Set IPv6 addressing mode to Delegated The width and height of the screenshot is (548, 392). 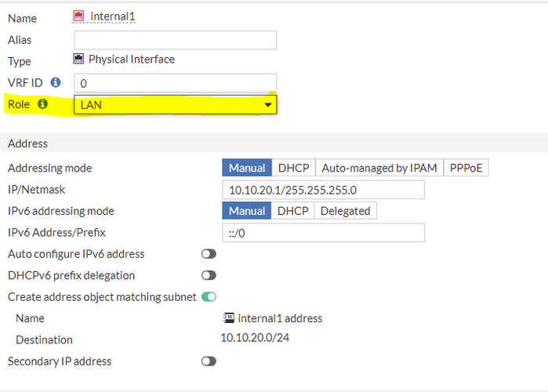pyautogui.click(x=345, y=211)
